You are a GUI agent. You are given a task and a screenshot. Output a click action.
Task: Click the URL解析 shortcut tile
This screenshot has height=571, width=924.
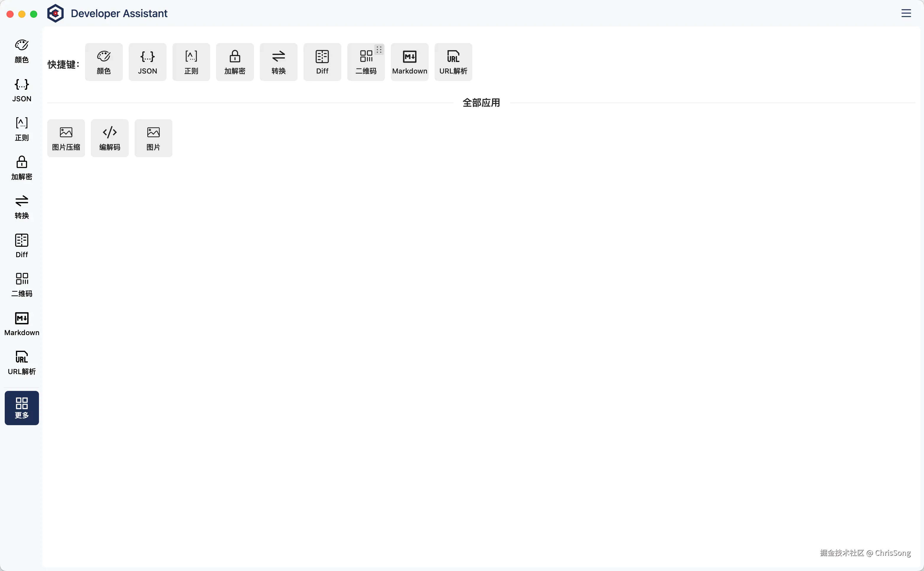click(x=453, y=62)
